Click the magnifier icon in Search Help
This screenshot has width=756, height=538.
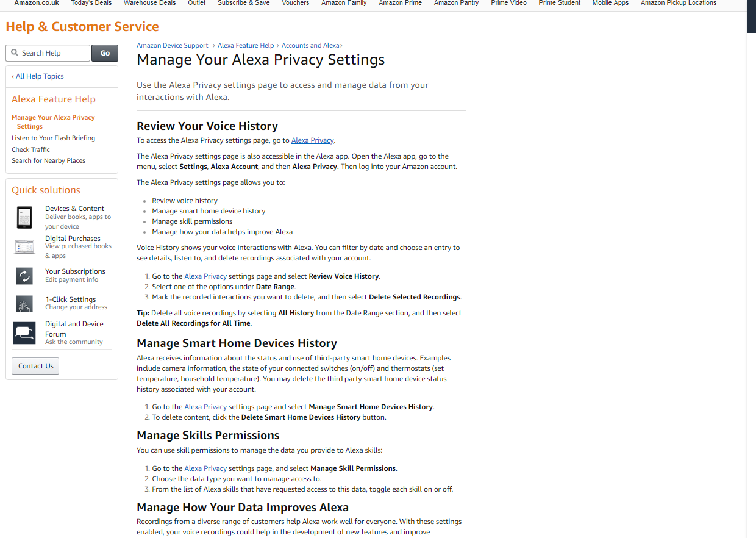[15, 53]
